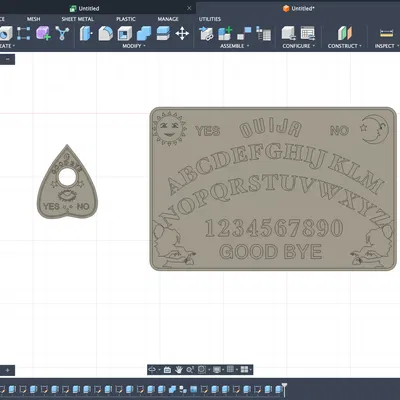400x400 pixels.
Task: Switch to the UTILITIES tab
Action: coord(210,19)
